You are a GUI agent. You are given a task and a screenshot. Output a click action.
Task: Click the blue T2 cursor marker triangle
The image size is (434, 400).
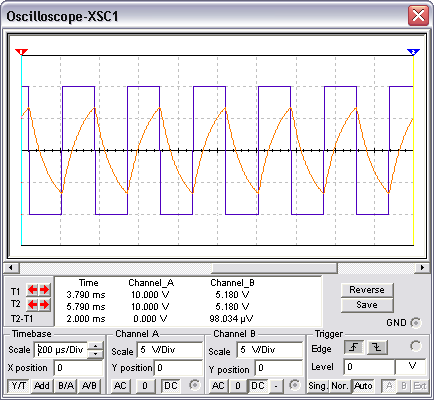[x=413, y=52]
